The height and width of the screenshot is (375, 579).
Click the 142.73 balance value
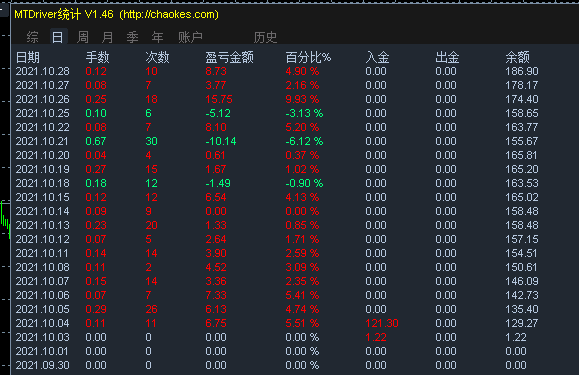522,296
